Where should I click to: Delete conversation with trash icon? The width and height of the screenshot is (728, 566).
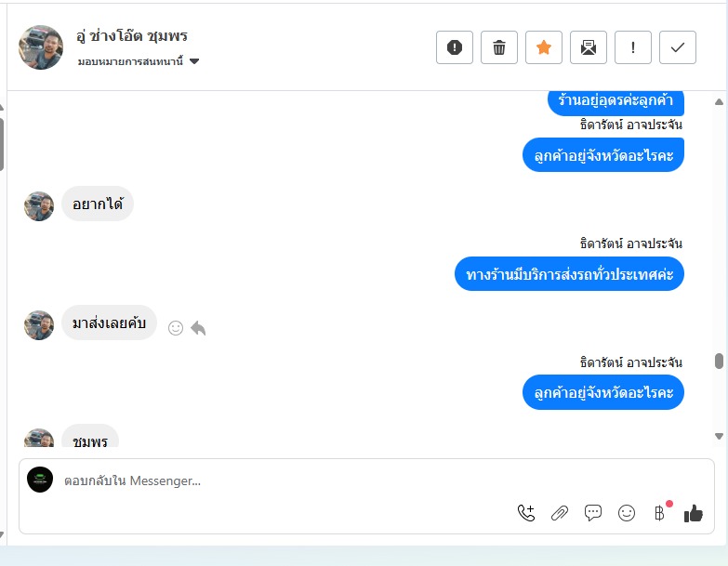(x=499, y=47)
